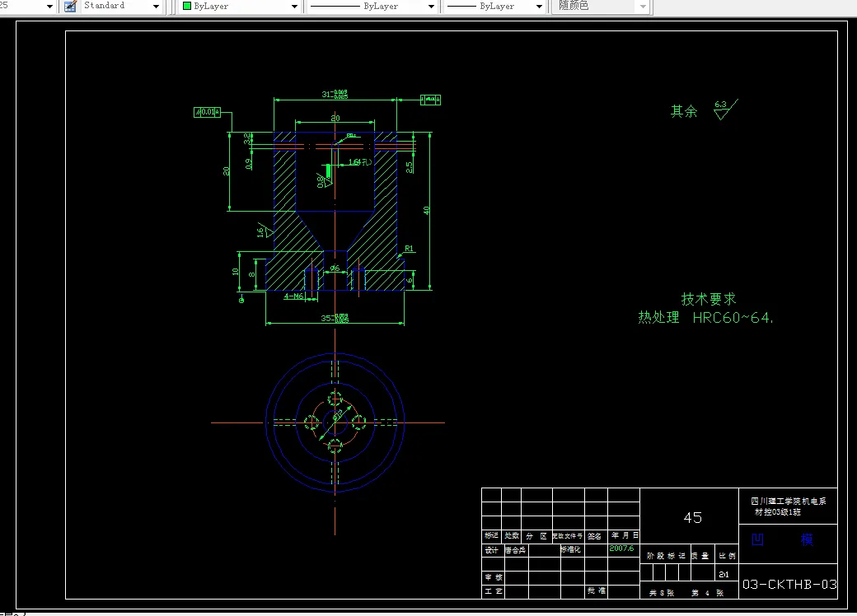The height and width of the screenshot is (616, 857).
Task: Click the 四川理工学院机电系 title text
Action: [x=788, y=502]
